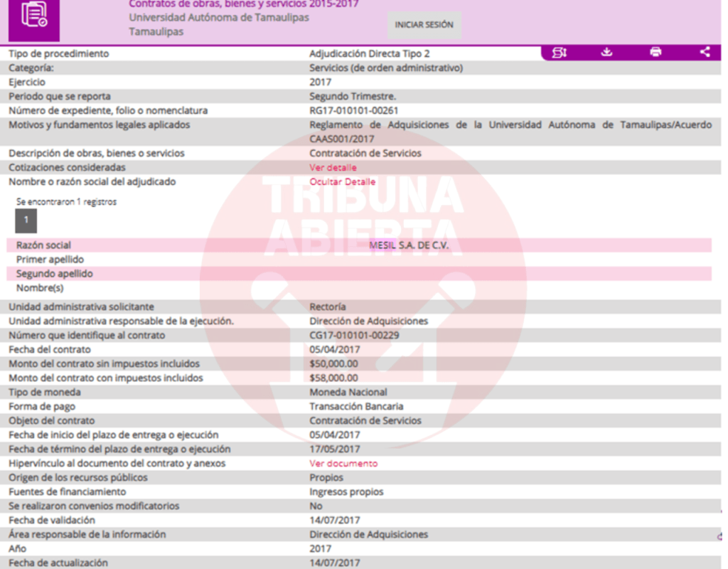Click the $58,000.00 contract amount
This screenshot has height=569, width=728.
tap(333, 378)
